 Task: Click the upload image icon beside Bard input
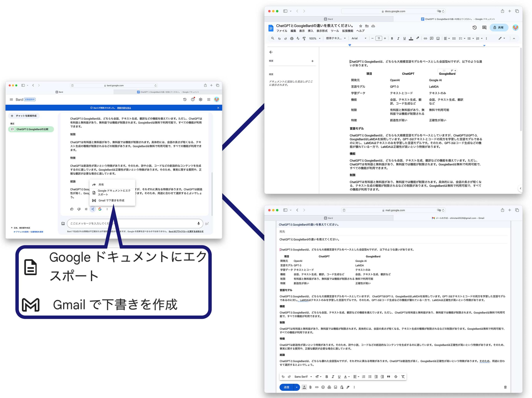(x=63, y=224)
